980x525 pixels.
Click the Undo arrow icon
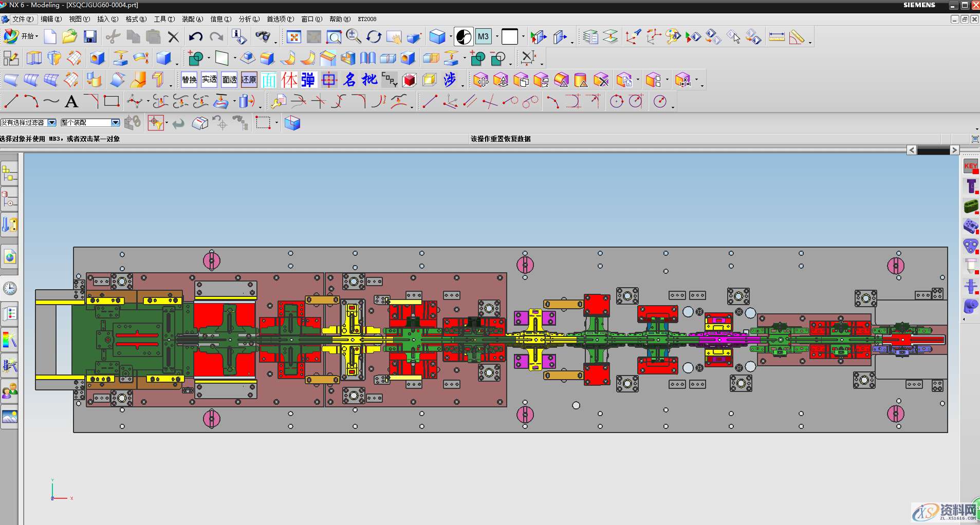[195, 36]
